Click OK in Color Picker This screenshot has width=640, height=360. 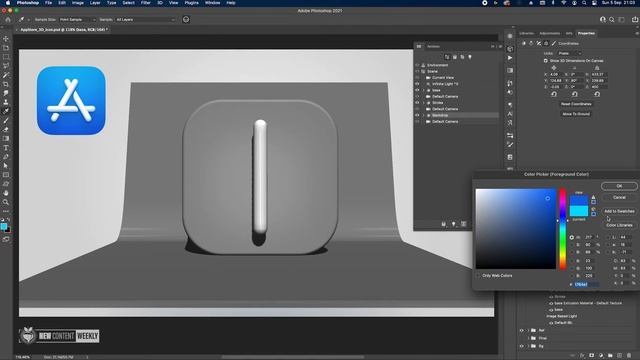(x=619, y=186)
